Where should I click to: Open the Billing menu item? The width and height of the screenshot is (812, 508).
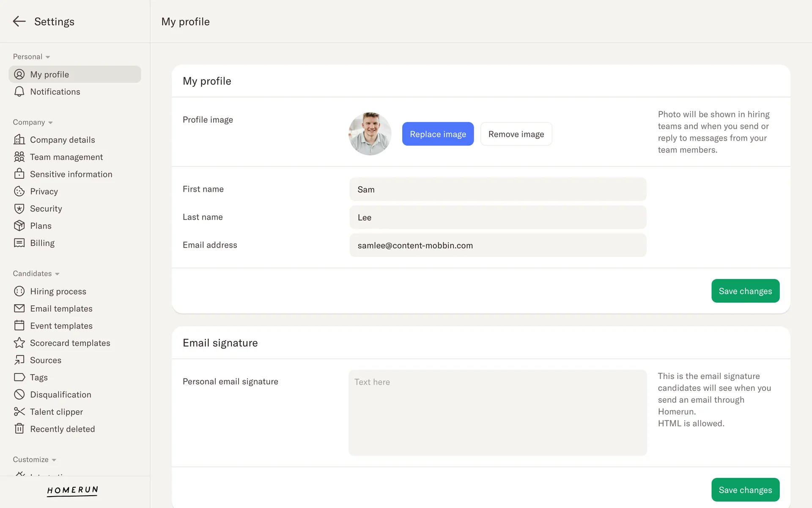(x=42, y=243)
